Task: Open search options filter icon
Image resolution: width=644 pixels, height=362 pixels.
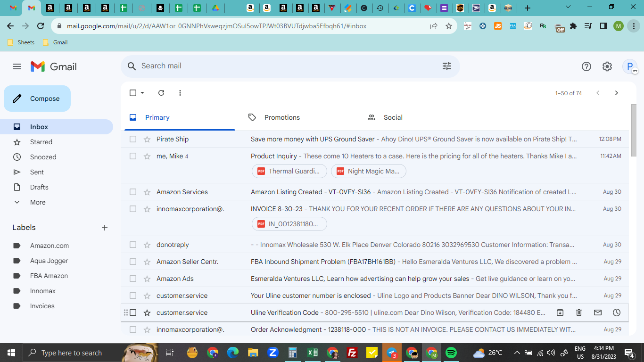Action: click(x=447, y=66)
